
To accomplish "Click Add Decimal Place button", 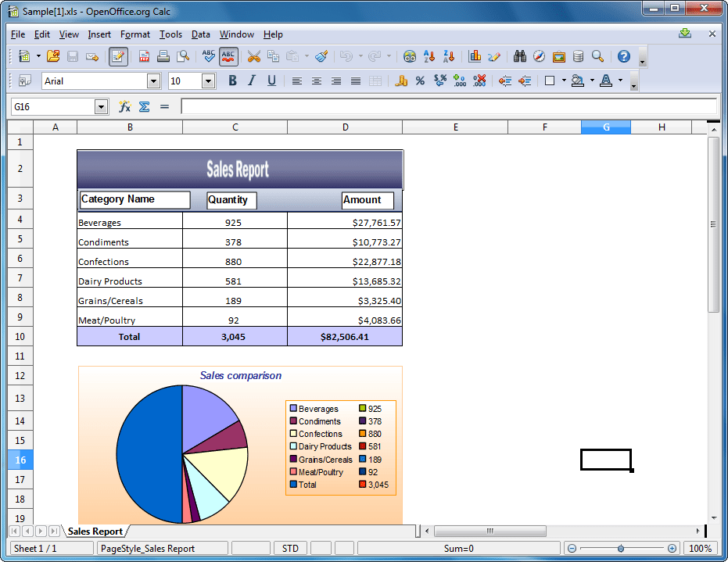I will 460,81.
